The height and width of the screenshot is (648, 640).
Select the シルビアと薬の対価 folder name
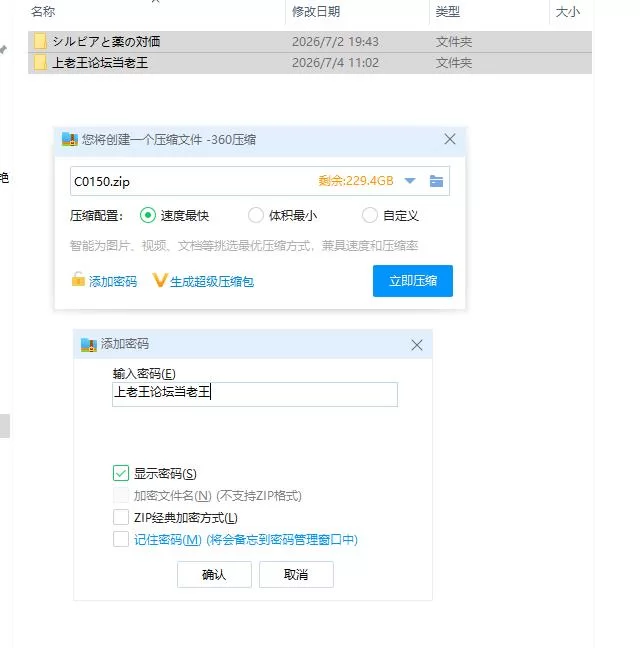(x=106, y=41)
